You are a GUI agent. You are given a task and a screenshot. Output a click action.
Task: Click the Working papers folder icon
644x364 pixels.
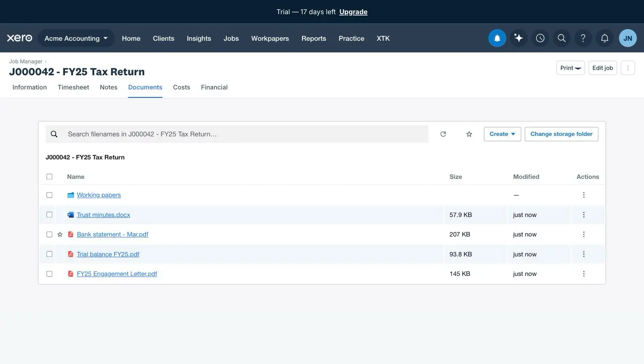[x=70, y=195]
